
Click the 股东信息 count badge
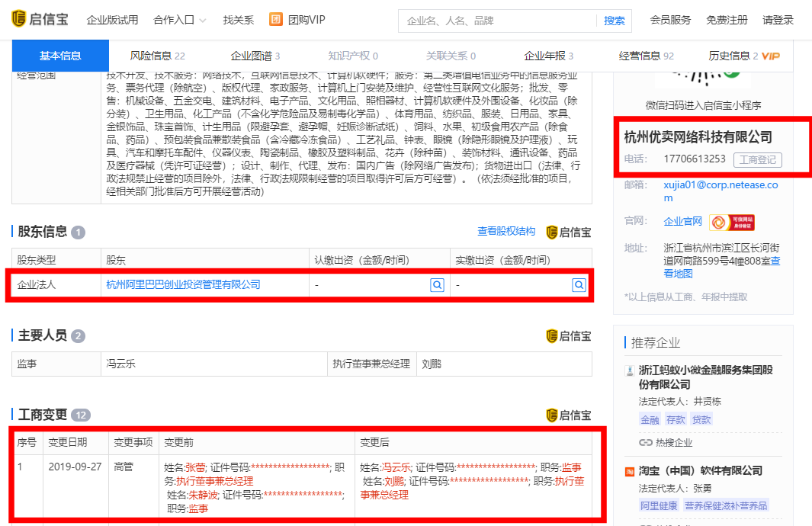click(x=79, y=233)
